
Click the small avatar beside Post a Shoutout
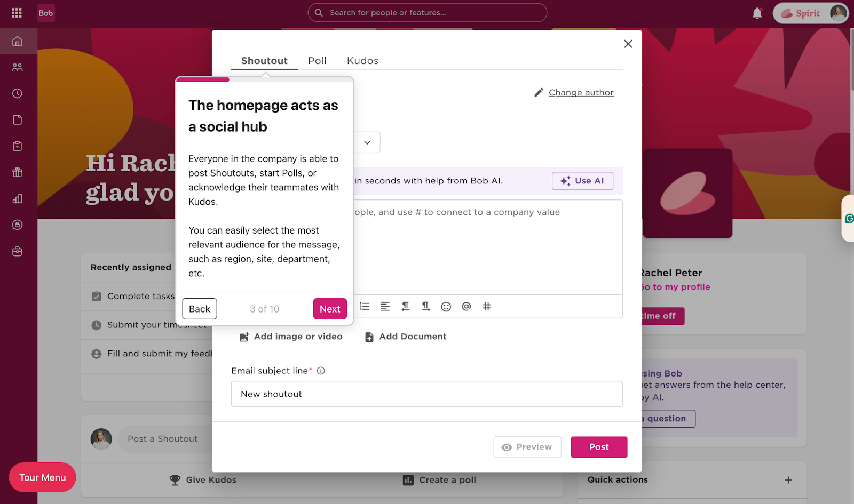101,439
